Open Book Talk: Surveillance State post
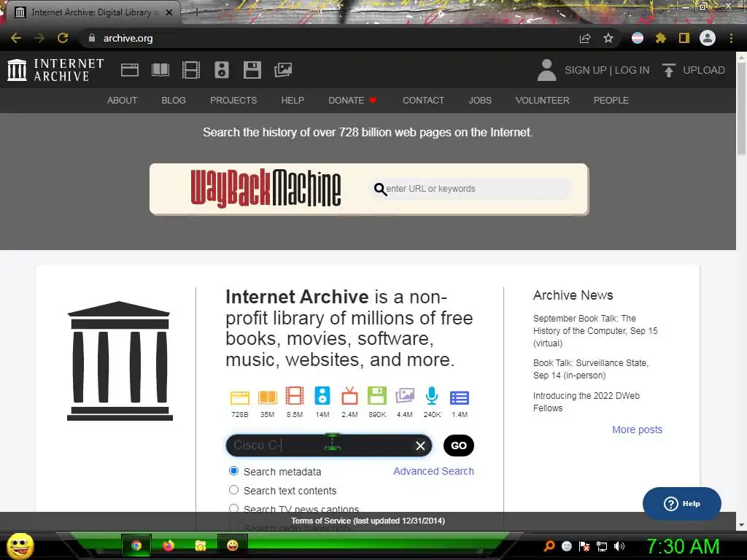747x560 pixels. (591, 369)
